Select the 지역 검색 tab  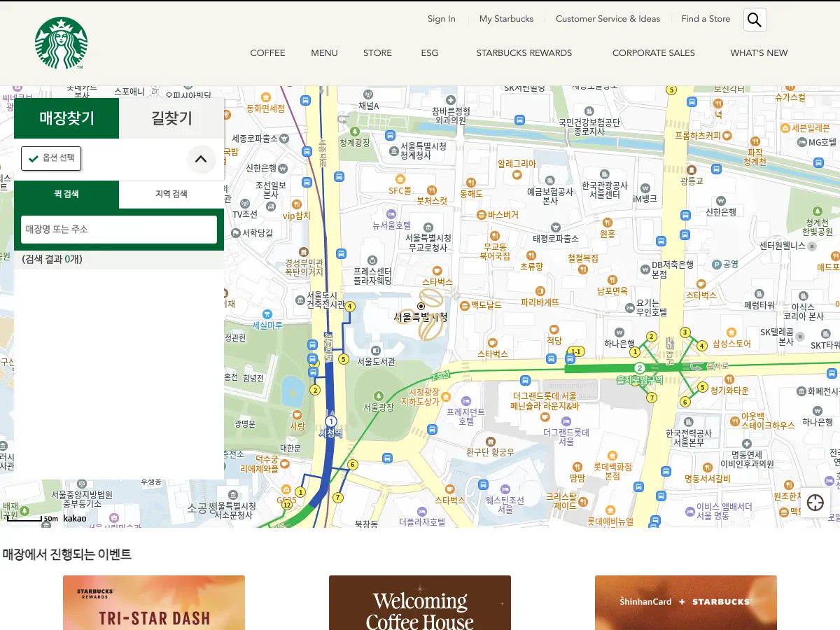click(x=171, y=194)
